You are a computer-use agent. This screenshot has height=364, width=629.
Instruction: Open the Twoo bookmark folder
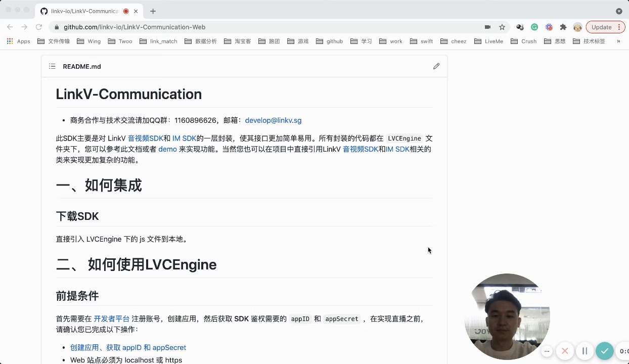(120, 41)
